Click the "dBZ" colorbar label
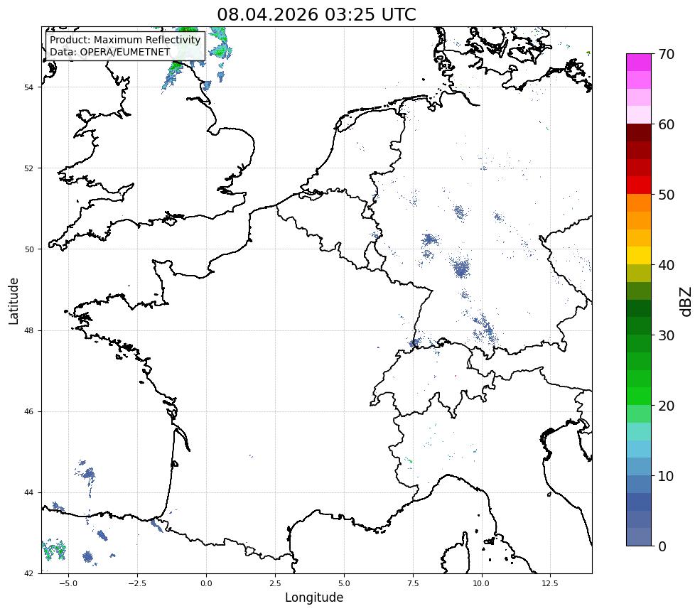700x611 pixels. (686, 301)
